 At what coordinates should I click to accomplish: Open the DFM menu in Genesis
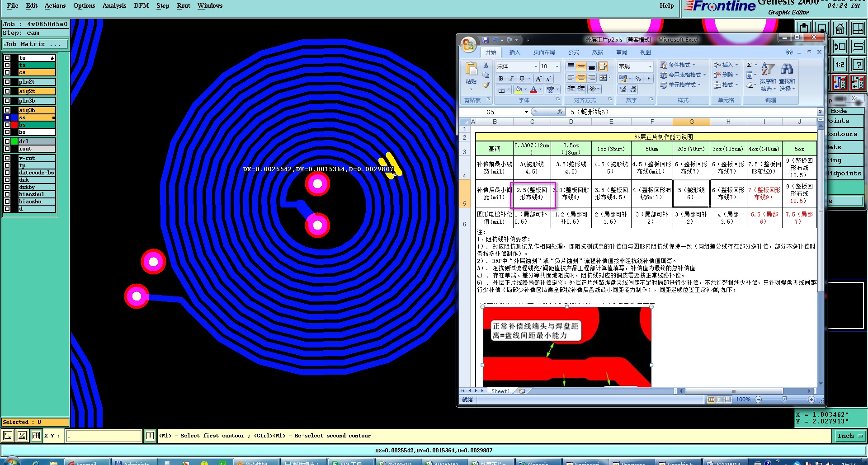(142, 5)
